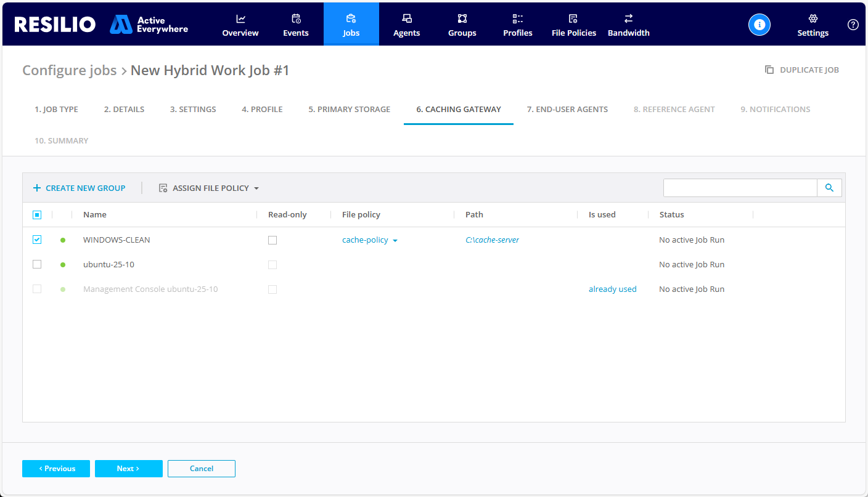
Task: Click the search magnifier button
Action: point(829,188)
